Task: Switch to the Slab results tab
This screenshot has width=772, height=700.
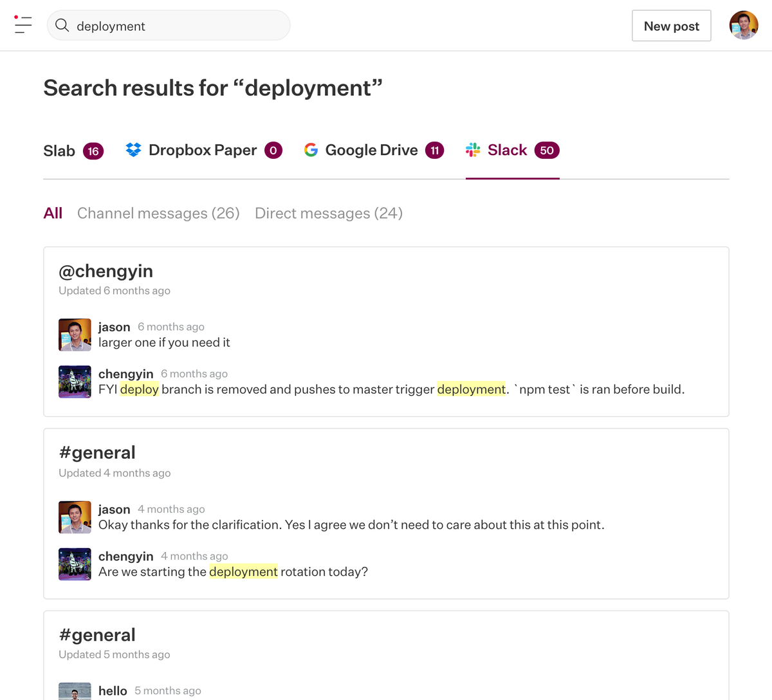Action: click(x=57, y=149)
